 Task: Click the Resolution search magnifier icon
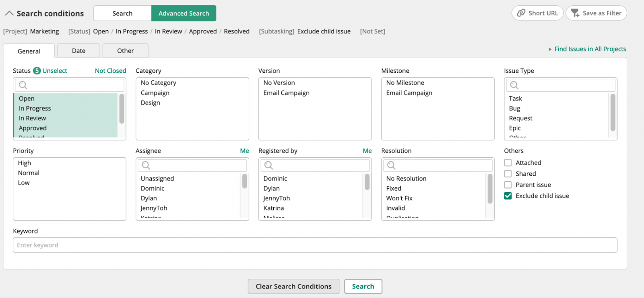[391, 165]
